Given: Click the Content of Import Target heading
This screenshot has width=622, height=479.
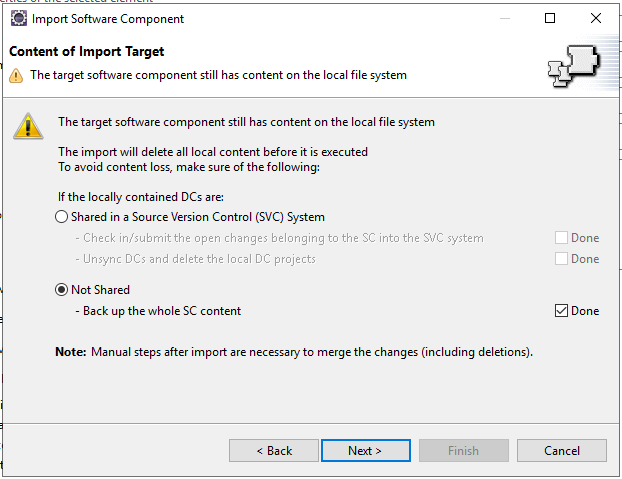Looking at the screenshot, I should point(86,52).
